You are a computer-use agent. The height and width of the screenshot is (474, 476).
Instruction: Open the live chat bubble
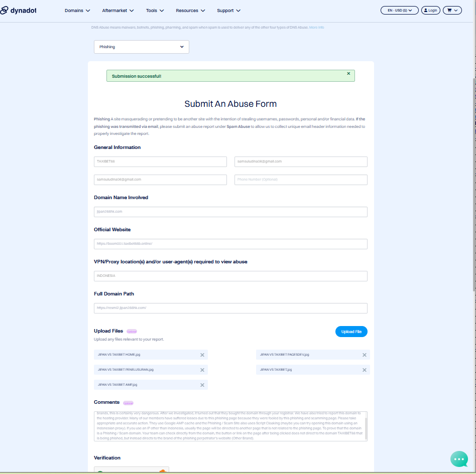click(x=459, y=459)
